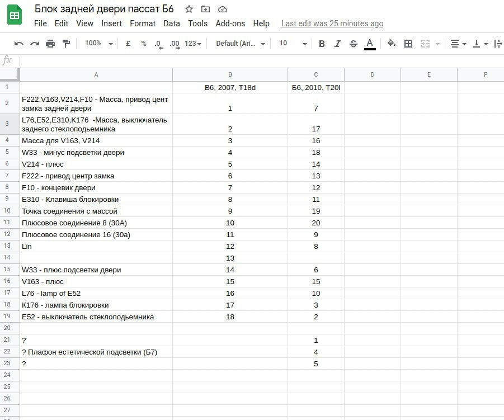Expand the merge cells dropdown arrow
The height and width of the screenshot is (420, 504).
(x=437, y=44)
